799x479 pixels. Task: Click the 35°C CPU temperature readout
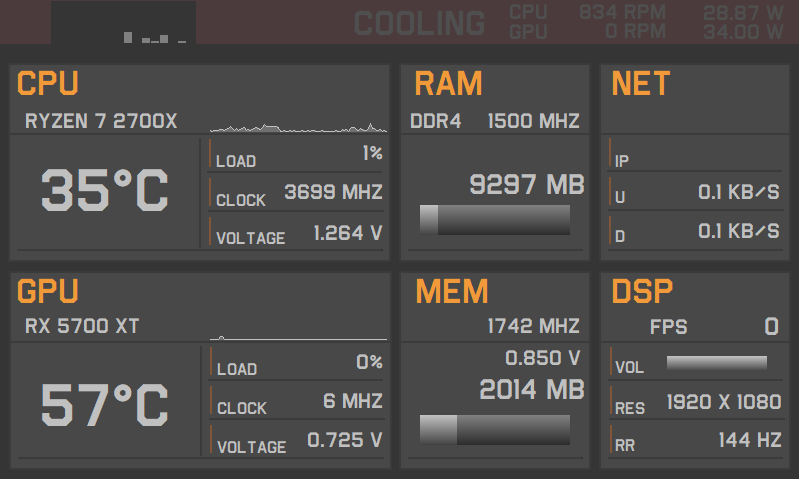pos(105,191)
